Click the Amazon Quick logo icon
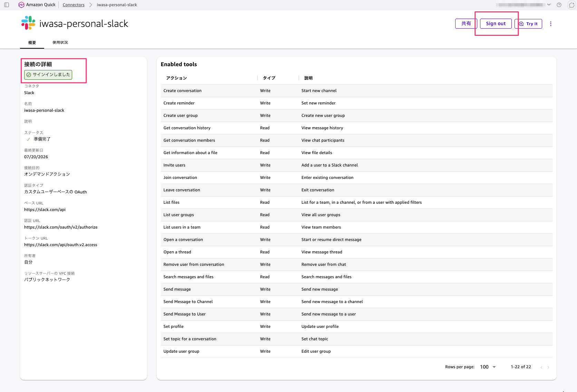The width and height of the screenshot is (577, 392). tap(21, 5)
